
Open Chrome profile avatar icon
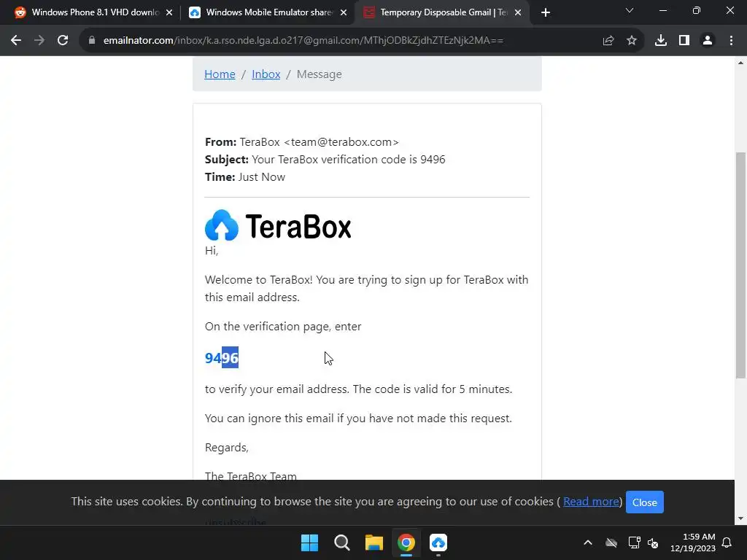708,41
